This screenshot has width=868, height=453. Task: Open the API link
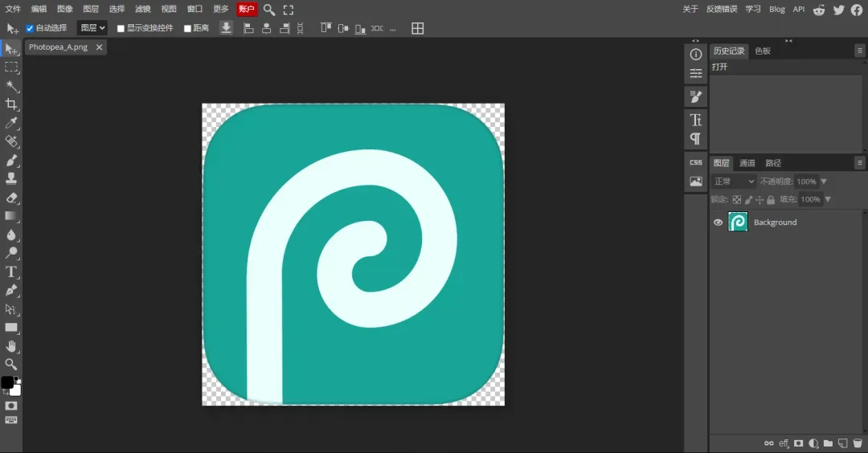[798, 9]
